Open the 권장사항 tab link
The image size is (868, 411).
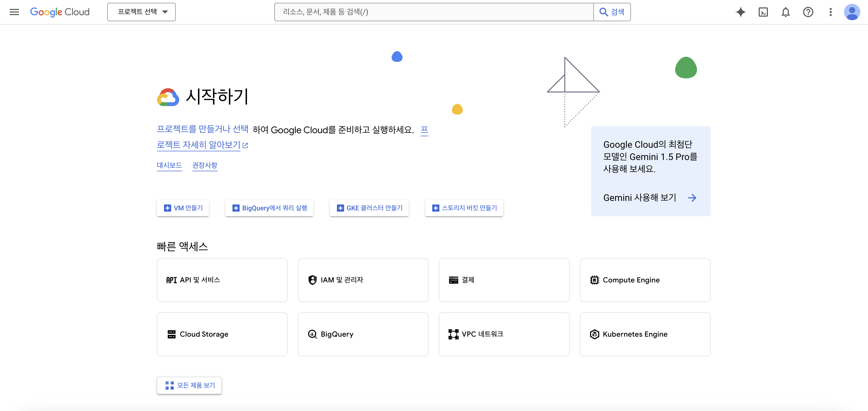[x=205, y=165]
